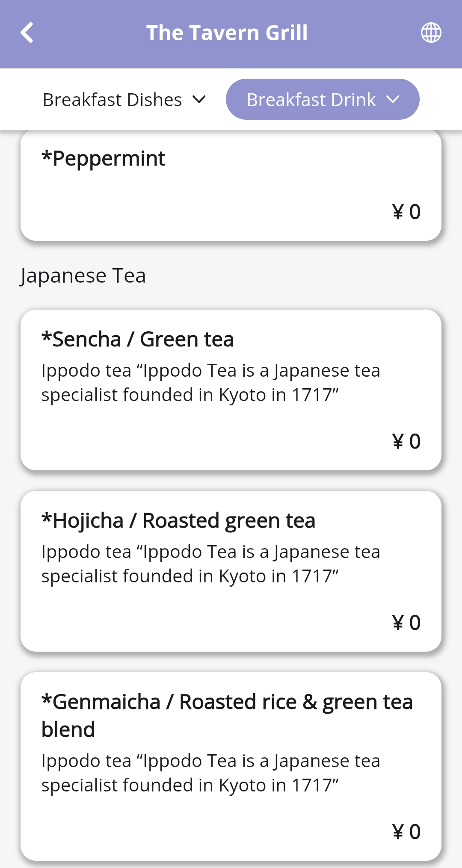Tap The Tavern Grill header title
This screenshot has width=462, height=868.
tap(227, 33)
